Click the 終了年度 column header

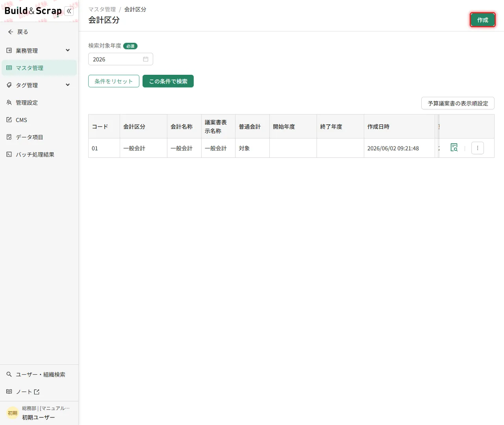tap(341, 126)
